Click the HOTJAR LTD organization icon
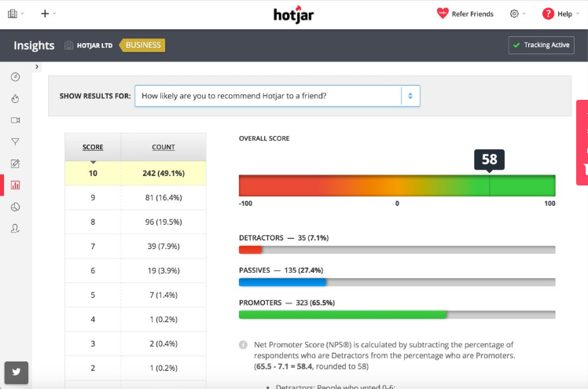This screenshot has height=389, width=588. 68,46
